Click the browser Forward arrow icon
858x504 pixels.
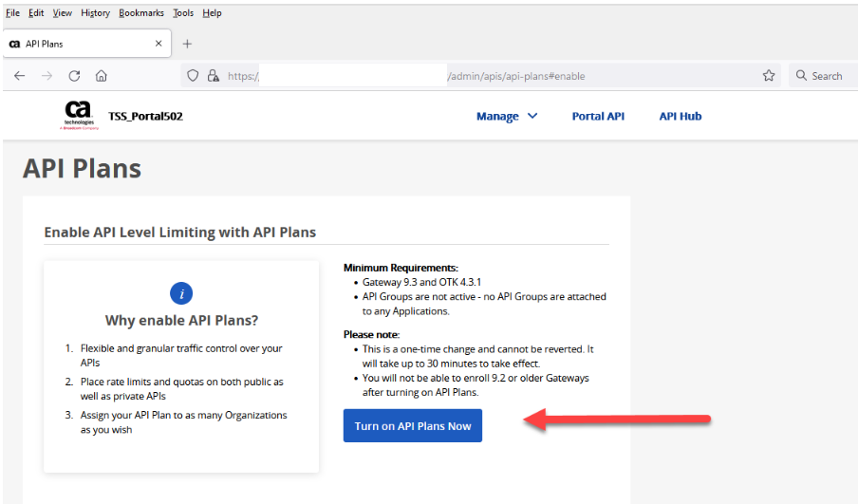click(47, 76)
